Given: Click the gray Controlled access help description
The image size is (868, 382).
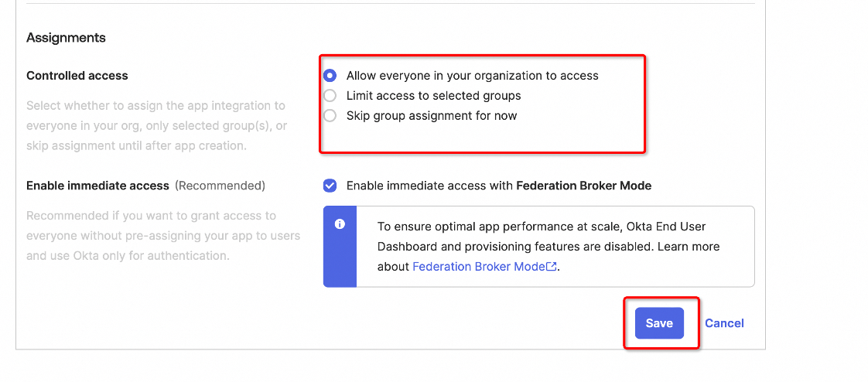Looking at the screenshot, I should point(156,125).
